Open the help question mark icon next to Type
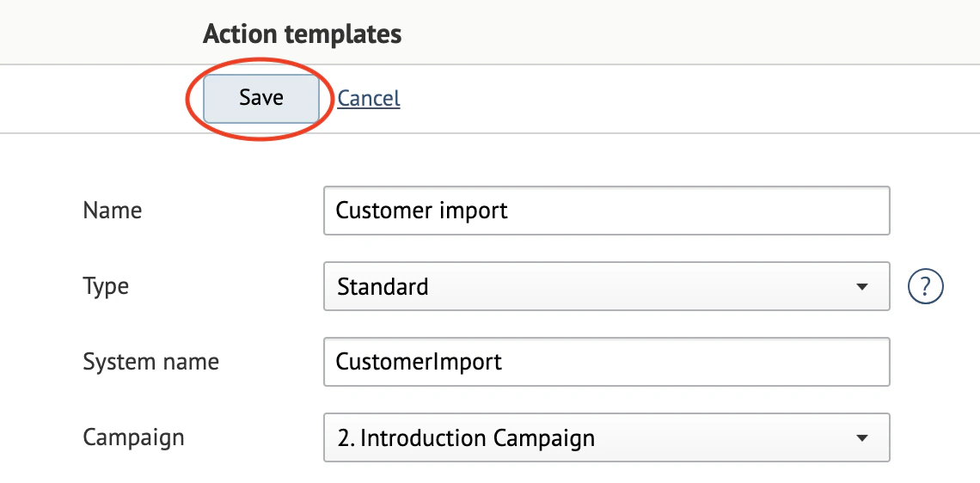Screen dimensions: 980x483 [924, 287]
